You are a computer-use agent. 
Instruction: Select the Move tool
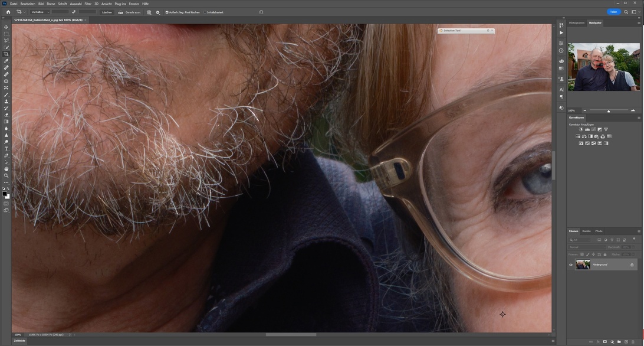click(x=6, y=27)
